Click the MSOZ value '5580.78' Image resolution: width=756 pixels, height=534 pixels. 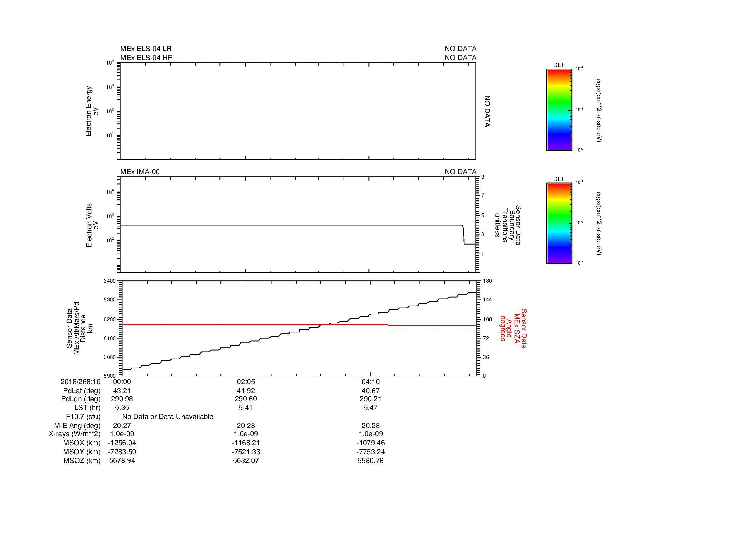pyautogui.click(x=371, y=461)
